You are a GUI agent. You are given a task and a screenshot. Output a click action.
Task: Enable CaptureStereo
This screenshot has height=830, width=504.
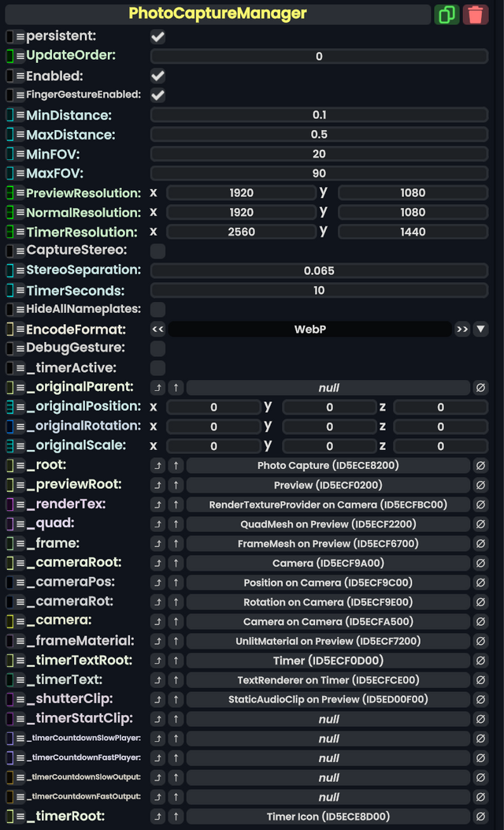coord(156,251)
